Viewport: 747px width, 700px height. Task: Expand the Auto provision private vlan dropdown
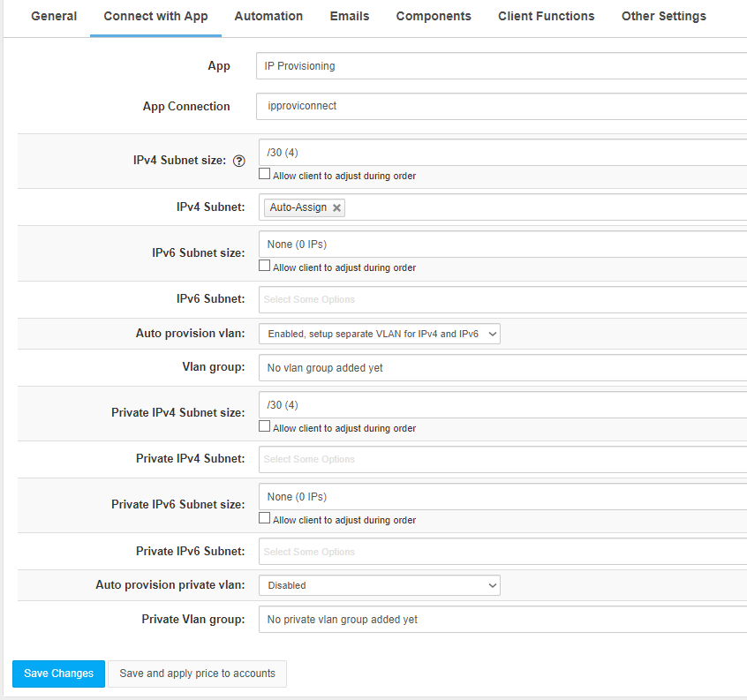379,585
